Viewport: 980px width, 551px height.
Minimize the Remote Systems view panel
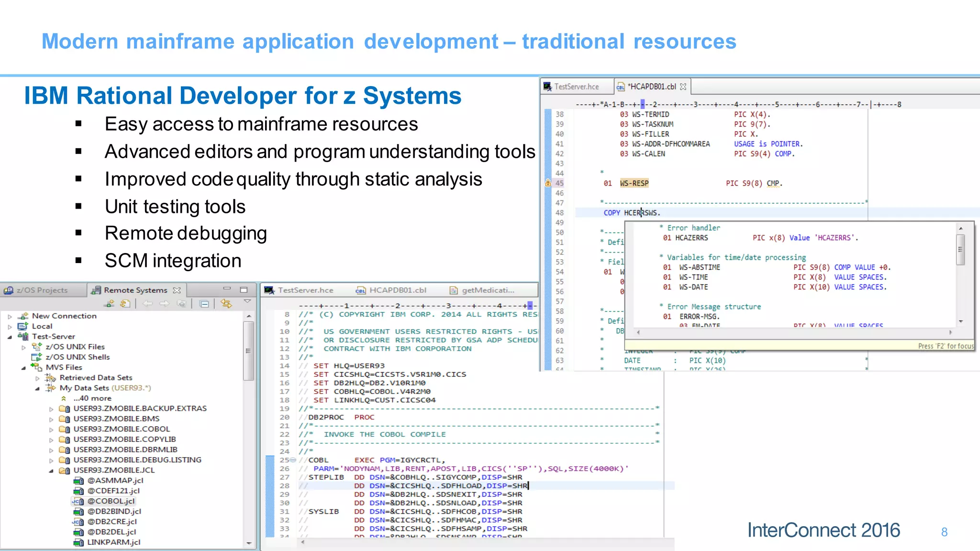(x=227, y=289)
